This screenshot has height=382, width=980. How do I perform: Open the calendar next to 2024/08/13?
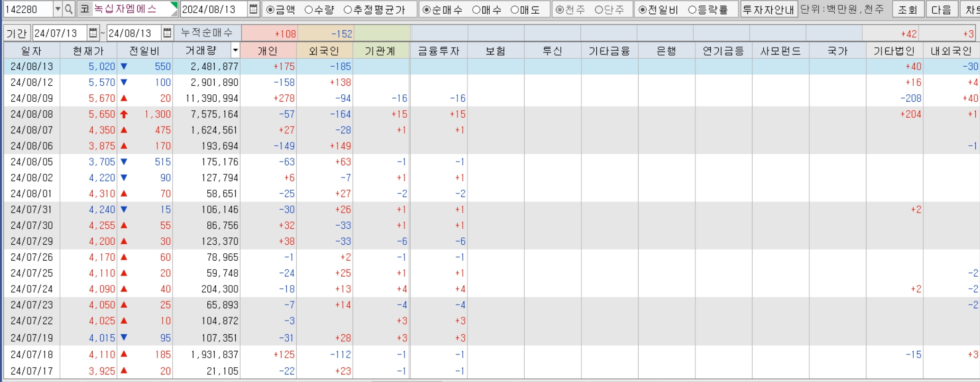pyautogui.click(x=253, y=9)
